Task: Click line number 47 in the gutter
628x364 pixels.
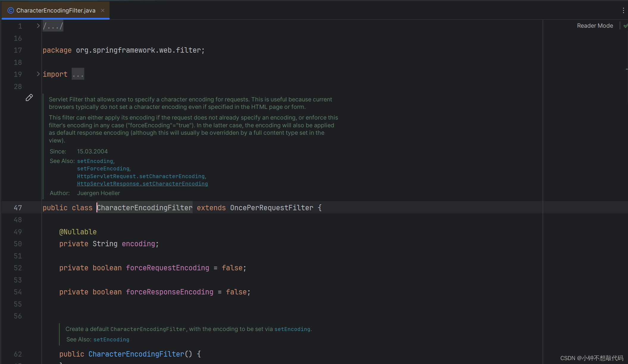Action: click(18, 208)
